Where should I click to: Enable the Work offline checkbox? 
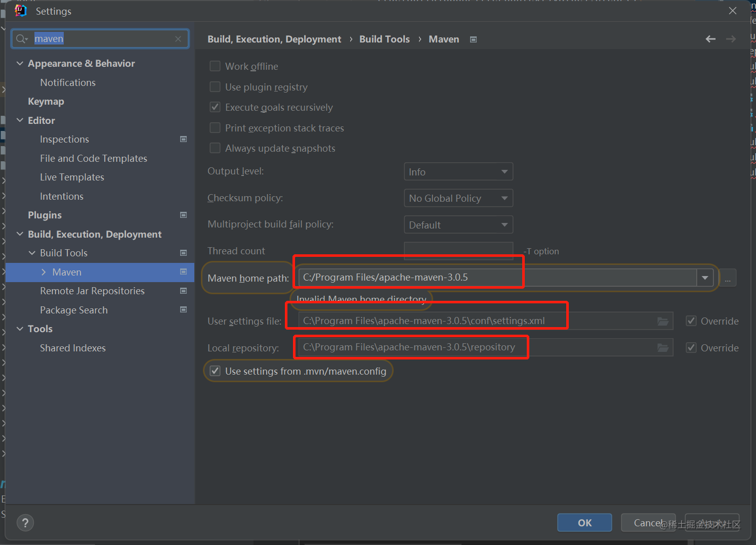(x=215, y=66)
